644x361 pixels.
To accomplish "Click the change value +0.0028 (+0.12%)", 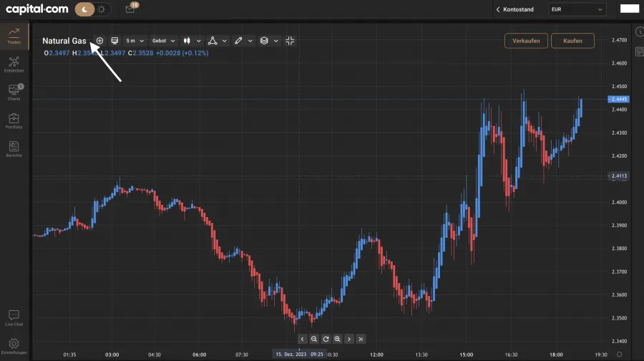I will pos(182,53).
